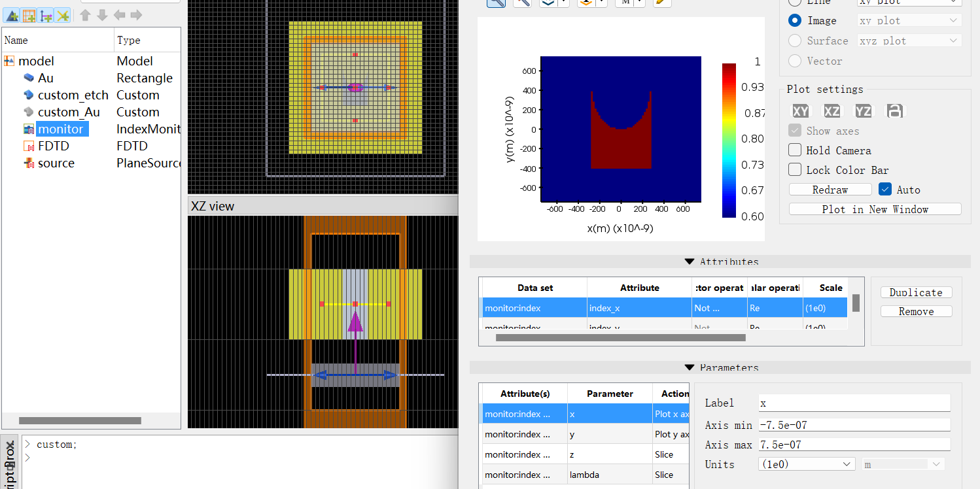Viewport: 980px width, 489px height.
Task: Click the add simulation region filter icon
Action: pyautogui.click(x=29, y=15)
